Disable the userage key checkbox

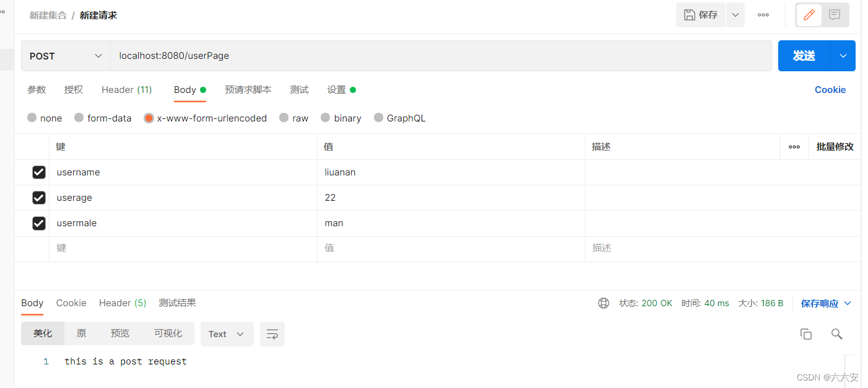[39, 197]
